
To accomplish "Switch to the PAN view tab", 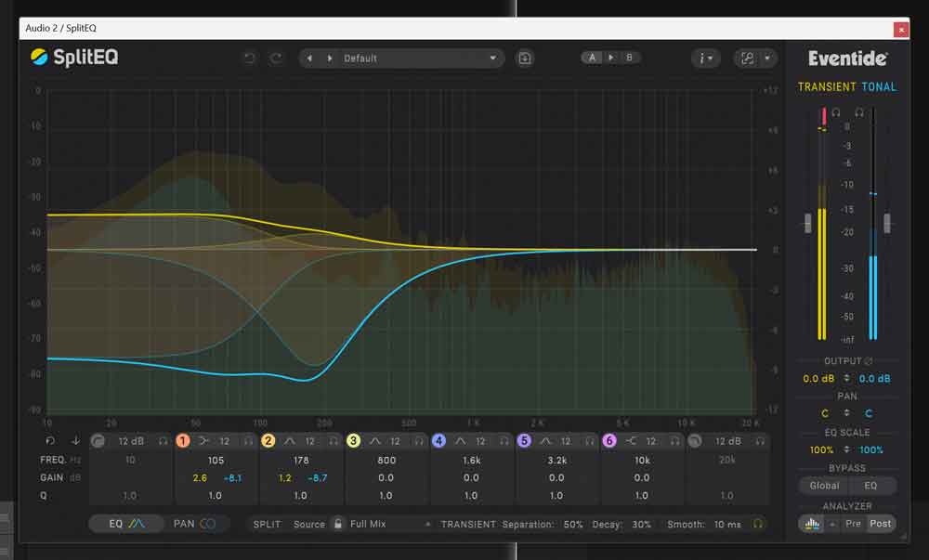I will click(195, 524).
